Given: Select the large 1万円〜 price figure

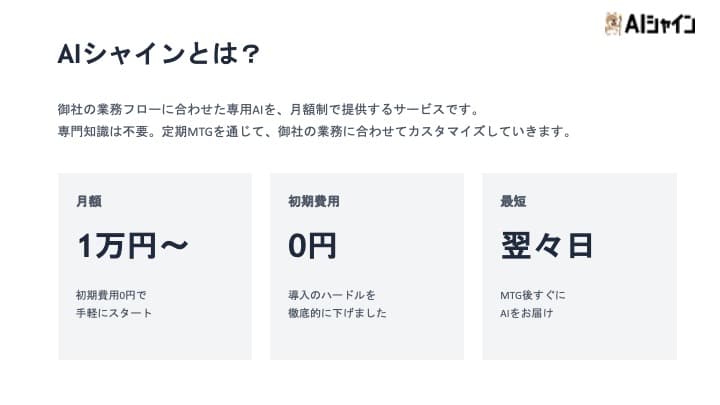Looking at the screenshot, I should click(x=132, y=245).
